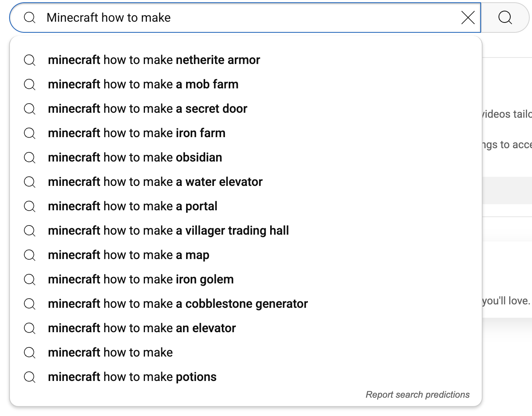The width and height of the screenshot is (532, 416).
Task: Click magnifier icon beside obsidian suggestion
Action: pos(30,158)
